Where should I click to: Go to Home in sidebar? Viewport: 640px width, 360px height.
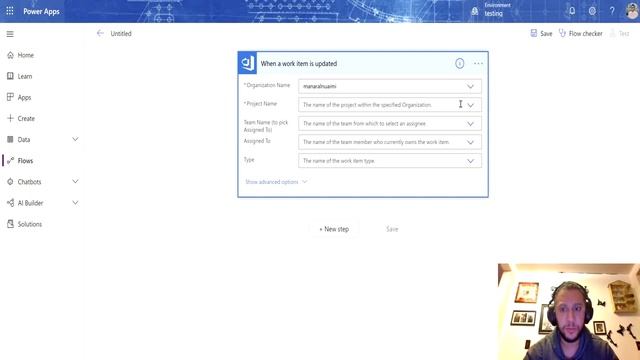click(x=26, y=55)
